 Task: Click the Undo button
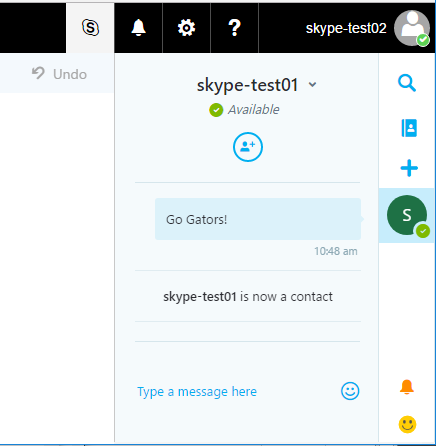[59, 74]
